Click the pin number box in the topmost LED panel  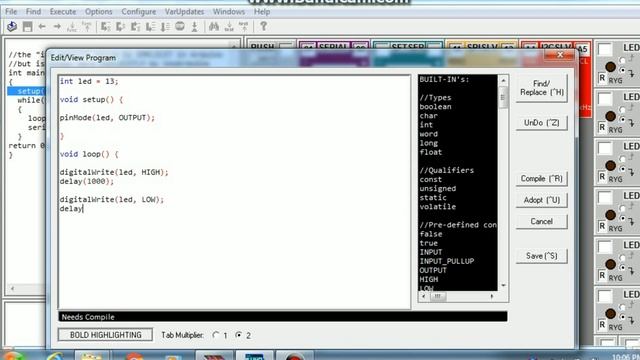605,49
